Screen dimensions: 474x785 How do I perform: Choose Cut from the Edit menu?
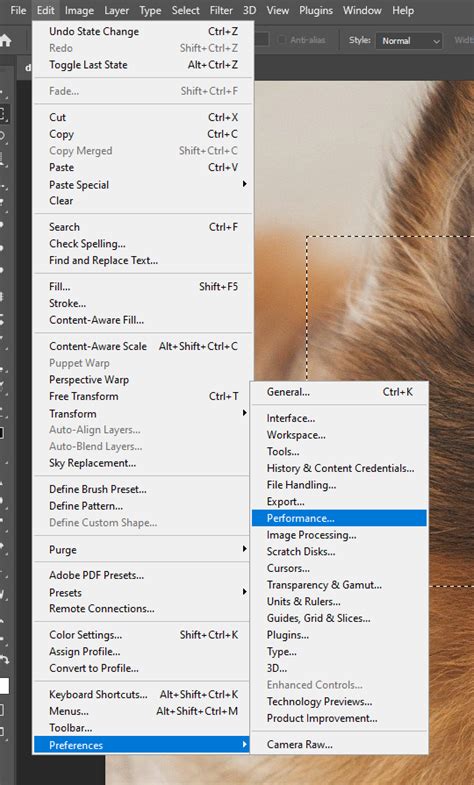click(x=143, y=117)
